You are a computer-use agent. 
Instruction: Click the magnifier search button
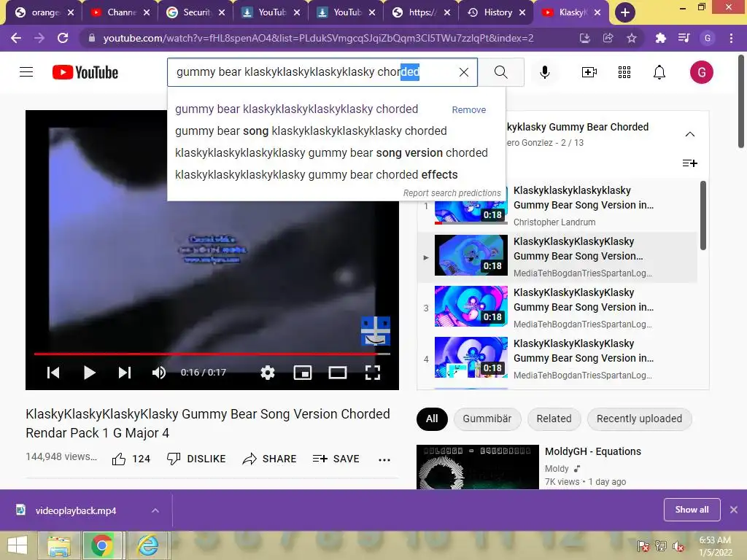coord(500,72)
